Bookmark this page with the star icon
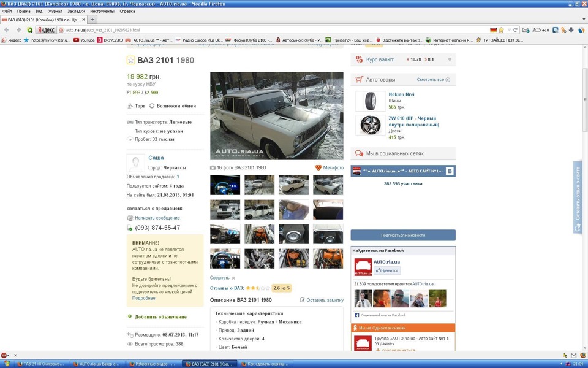The image size is (588, 368). 501,29
